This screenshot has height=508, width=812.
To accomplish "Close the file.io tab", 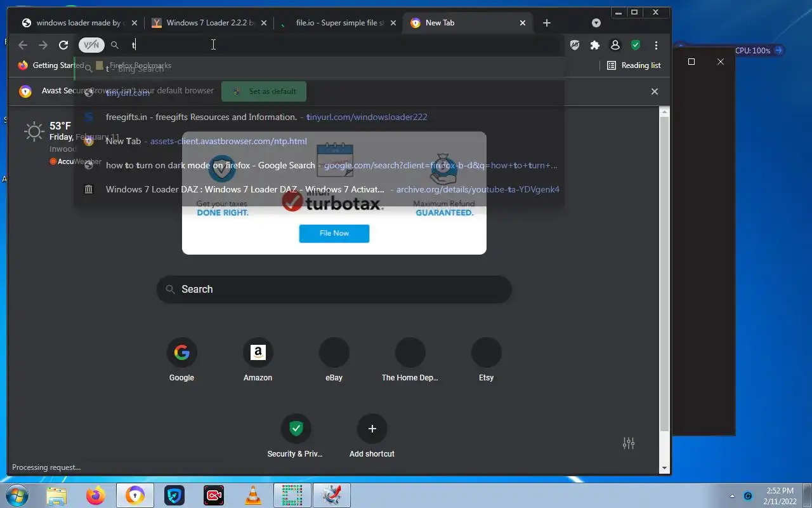I will 393,23.
